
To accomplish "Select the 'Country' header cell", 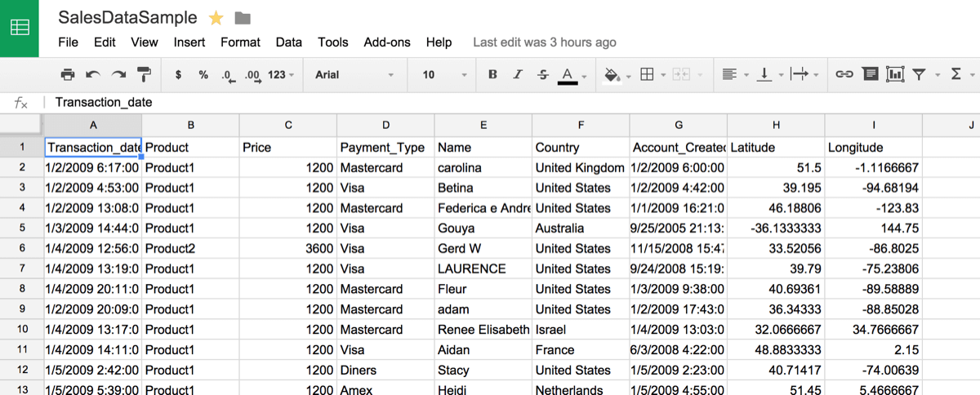I will [581, 148].
